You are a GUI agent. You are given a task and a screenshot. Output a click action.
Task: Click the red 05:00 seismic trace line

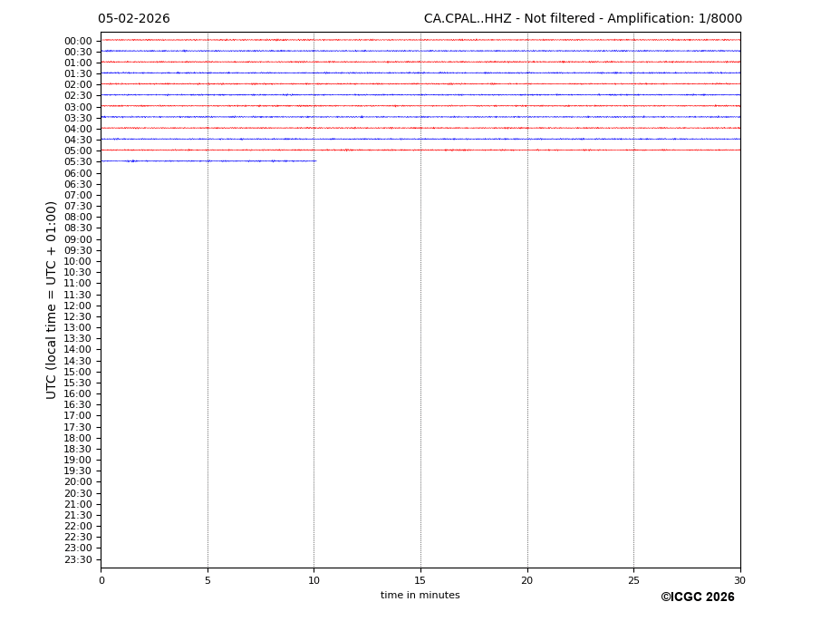coord(420,150)
